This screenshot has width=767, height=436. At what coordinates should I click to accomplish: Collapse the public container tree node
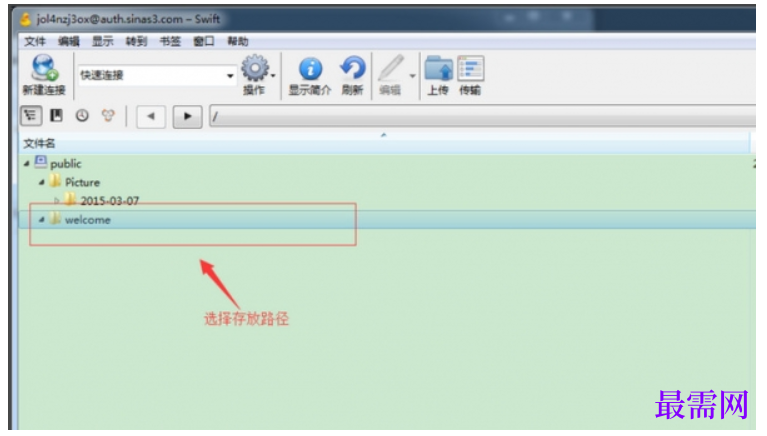[26, 163]
